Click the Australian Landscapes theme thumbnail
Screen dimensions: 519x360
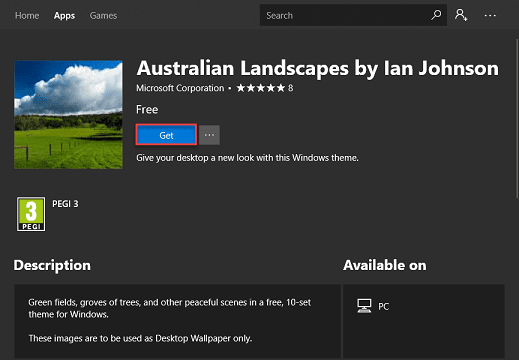(x=68, y=115)
